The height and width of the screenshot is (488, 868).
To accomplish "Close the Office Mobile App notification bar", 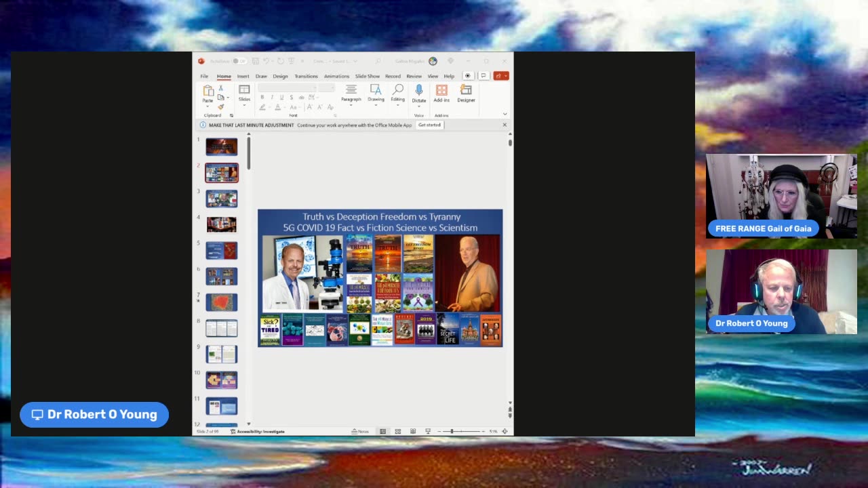I will (505, 125).
